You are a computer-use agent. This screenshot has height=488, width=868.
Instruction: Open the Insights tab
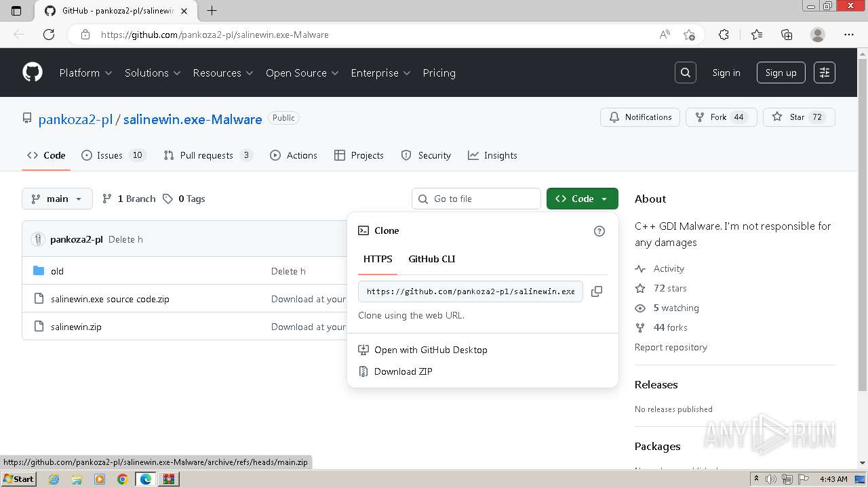pos(492,155)
